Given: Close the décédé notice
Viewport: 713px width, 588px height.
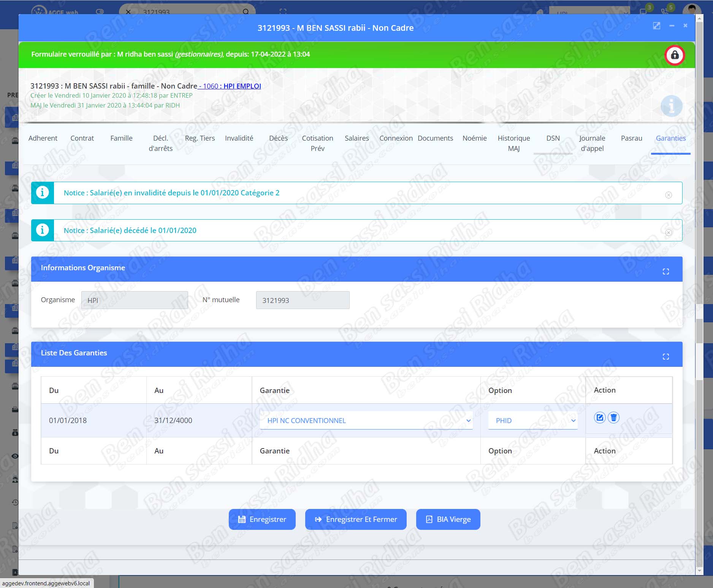Looking at the screenshot, I should [669, 233].
